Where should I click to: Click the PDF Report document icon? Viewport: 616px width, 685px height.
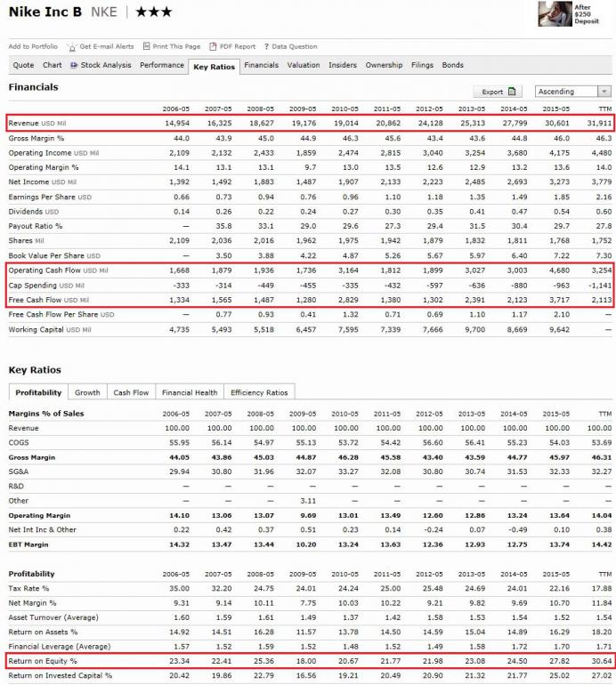pyautogui.click(x=213, y=46)
